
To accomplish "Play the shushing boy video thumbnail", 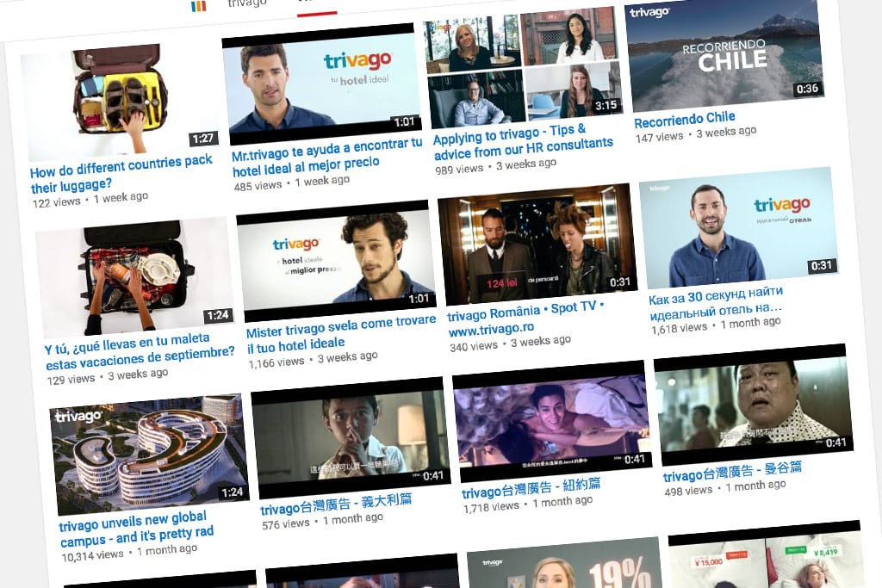I will [351, 437].
